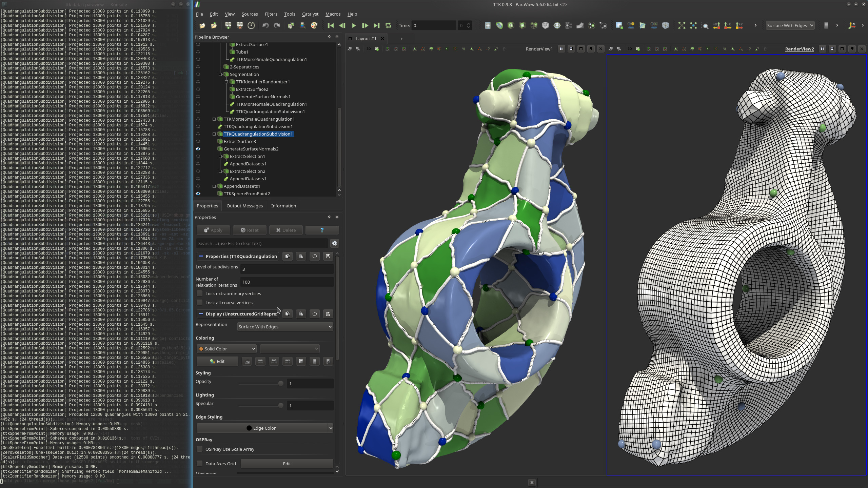Open the Representation dropdown in Display
Screen dimensions: 868x488
[285, 327]
